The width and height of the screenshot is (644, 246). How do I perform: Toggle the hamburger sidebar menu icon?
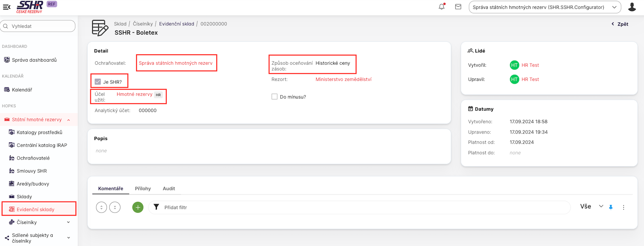click(6, 7)
